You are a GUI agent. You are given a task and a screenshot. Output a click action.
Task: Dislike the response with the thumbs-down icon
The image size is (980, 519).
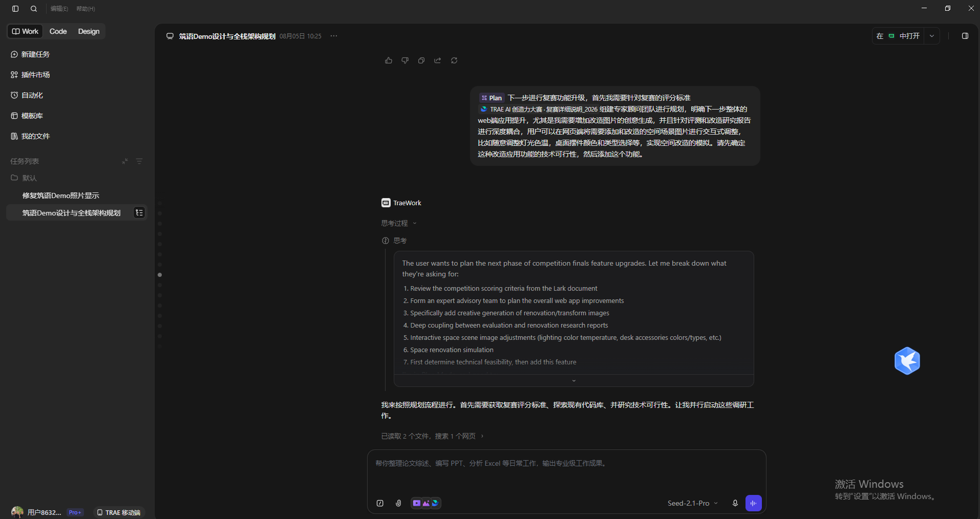405,60
